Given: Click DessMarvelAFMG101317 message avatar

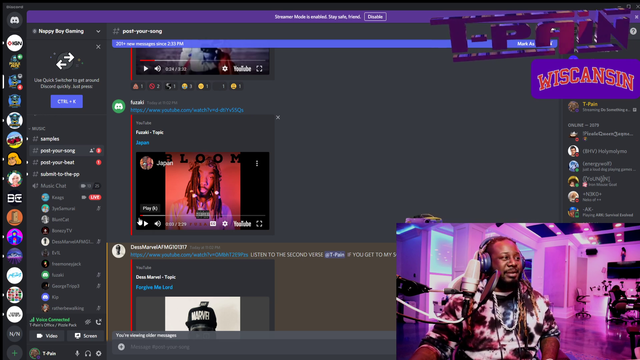Looking at the screenshot, I should click(119, 251).
